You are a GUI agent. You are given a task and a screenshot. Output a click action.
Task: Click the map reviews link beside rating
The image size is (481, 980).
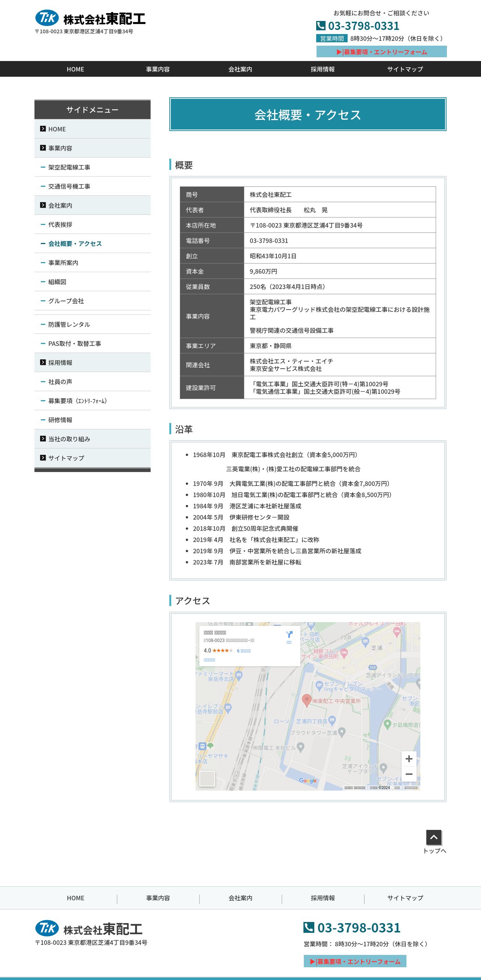[244, 651]
